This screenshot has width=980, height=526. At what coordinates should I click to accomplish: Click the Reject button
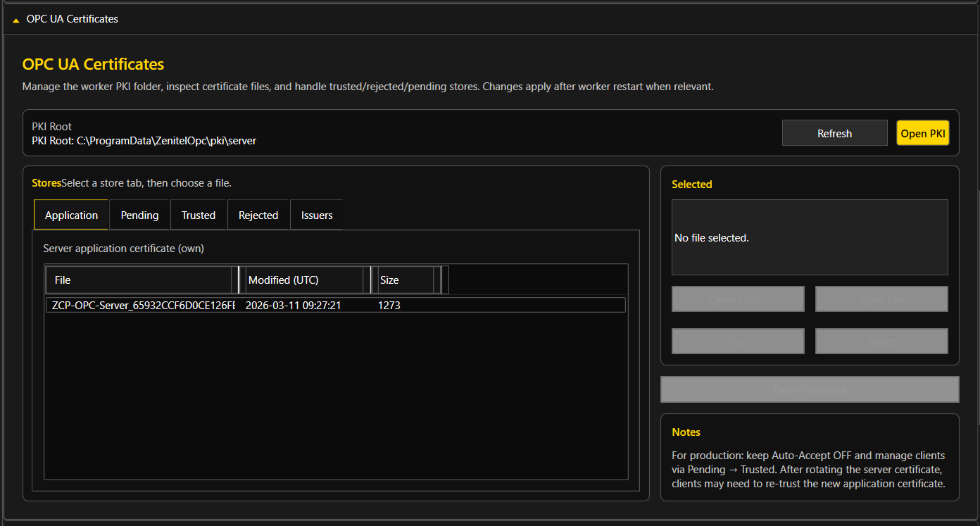pos(881,342)
